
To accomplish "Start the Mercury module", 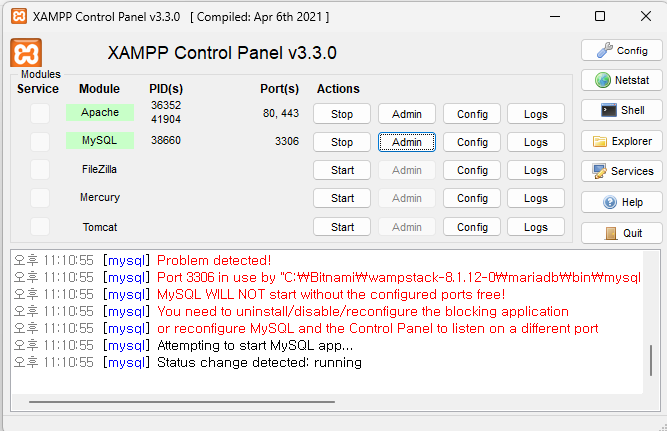I will [342, 198].
